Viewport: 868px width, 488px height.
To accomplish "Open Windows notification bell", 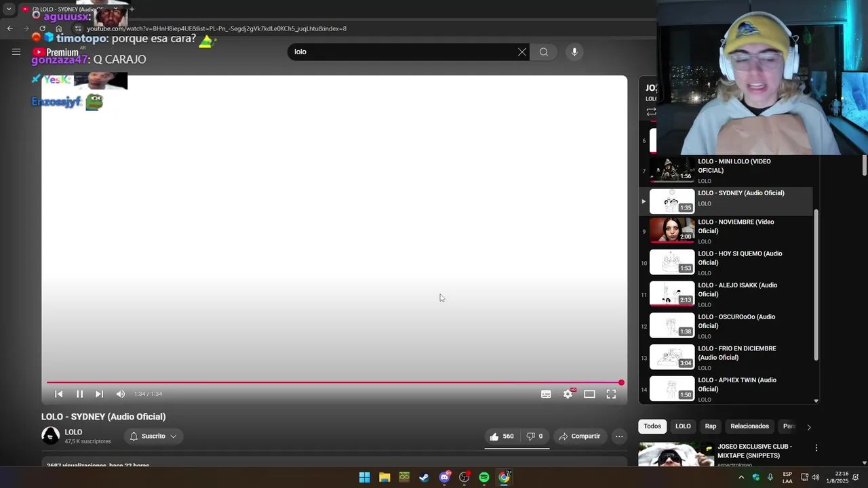I will pos(856,477).
